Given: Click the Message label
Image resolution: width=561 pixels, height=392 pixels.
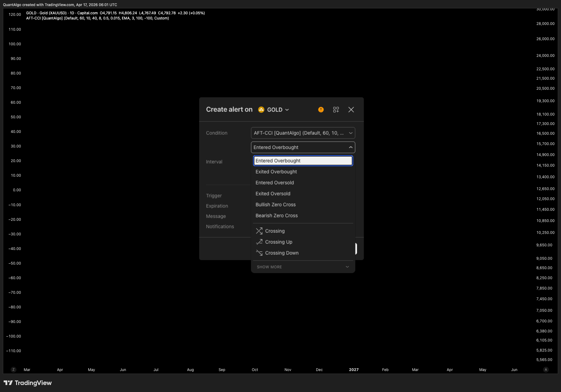Looking at the screenshot, I should pyautogui.click(x=216, y=216).
